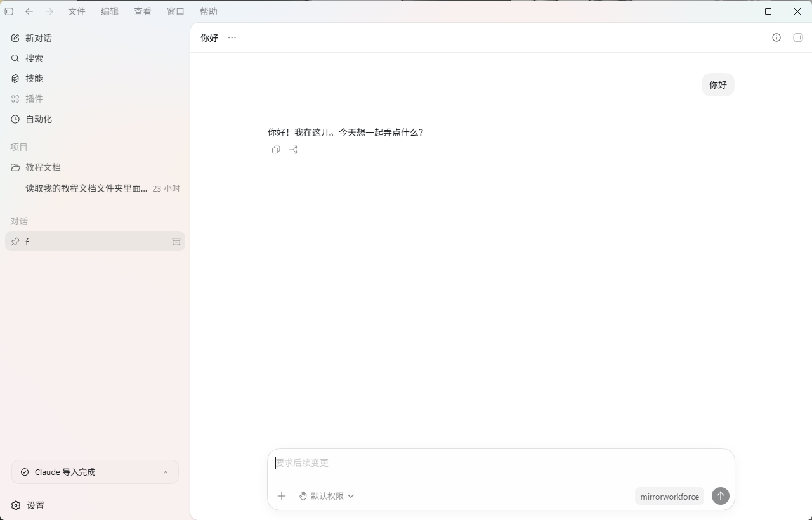Open the conversation 读取我的教程文档文件夹里面...
Screen dimensions: 812x520
(x=95, y=188)
